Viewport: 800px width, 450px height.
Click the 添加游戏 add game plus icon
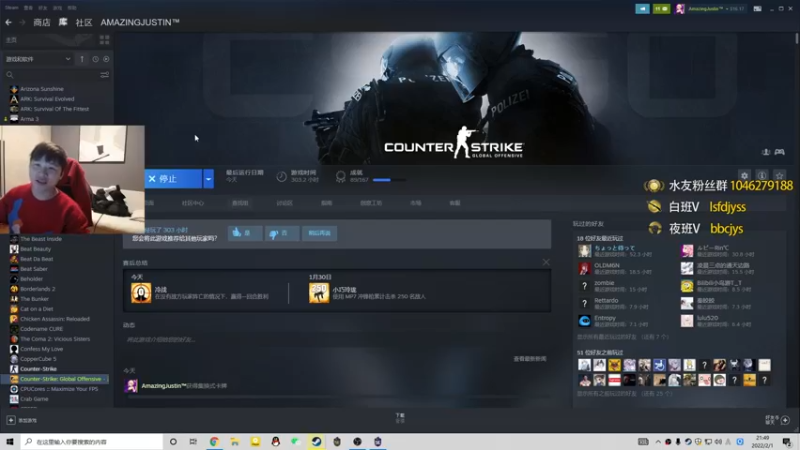pyautogui.click(x=11, y=420)
